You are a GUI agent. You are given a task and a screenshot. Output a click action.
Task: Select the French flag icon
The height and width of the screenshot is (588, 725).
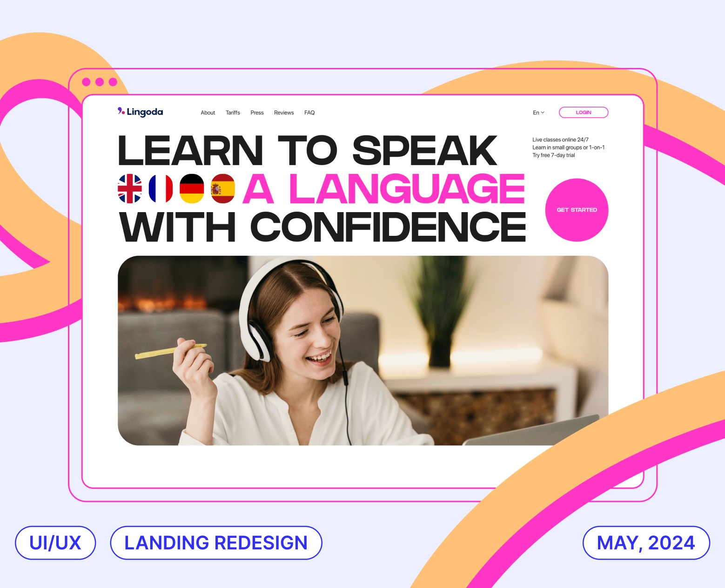tap(161, 188)
